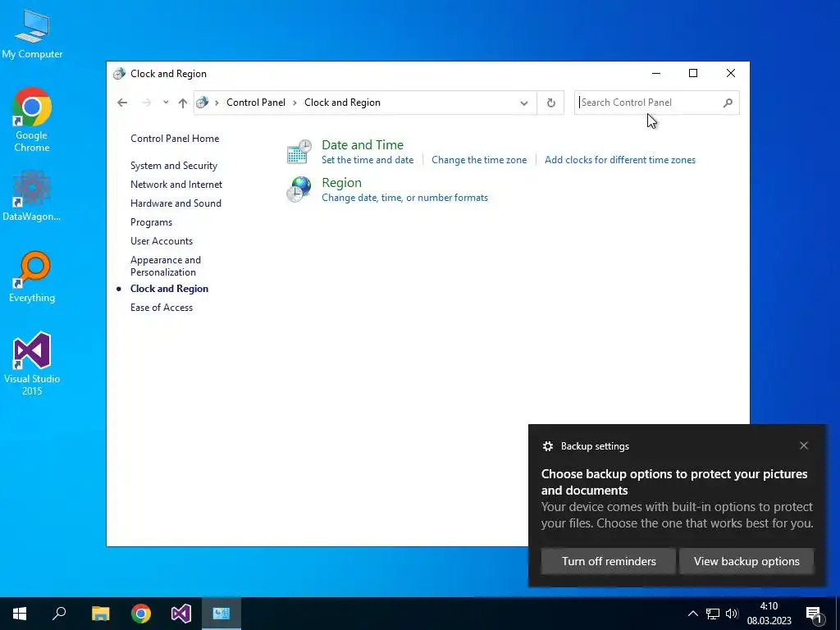Viewport: 840px width, 630px height.
Task: Click Change date, time, or number formats
Action: point(404,198)
